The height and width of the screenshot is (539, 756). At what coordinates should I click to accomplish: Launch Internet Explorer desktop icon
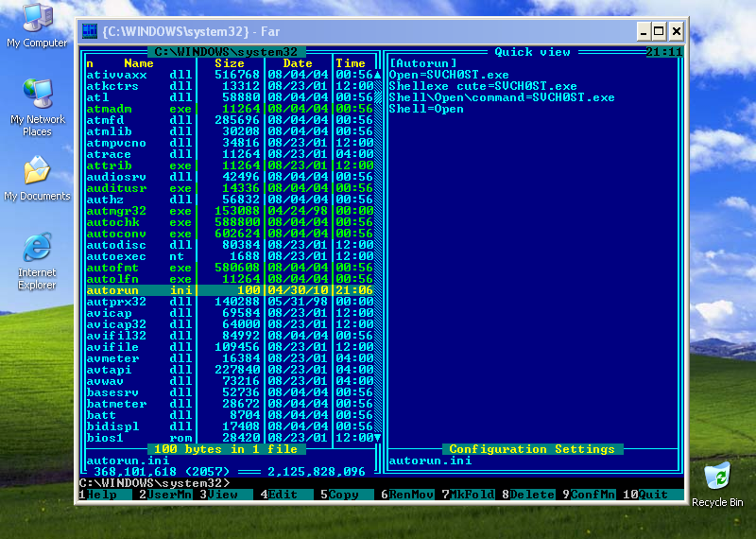[37, 261]
